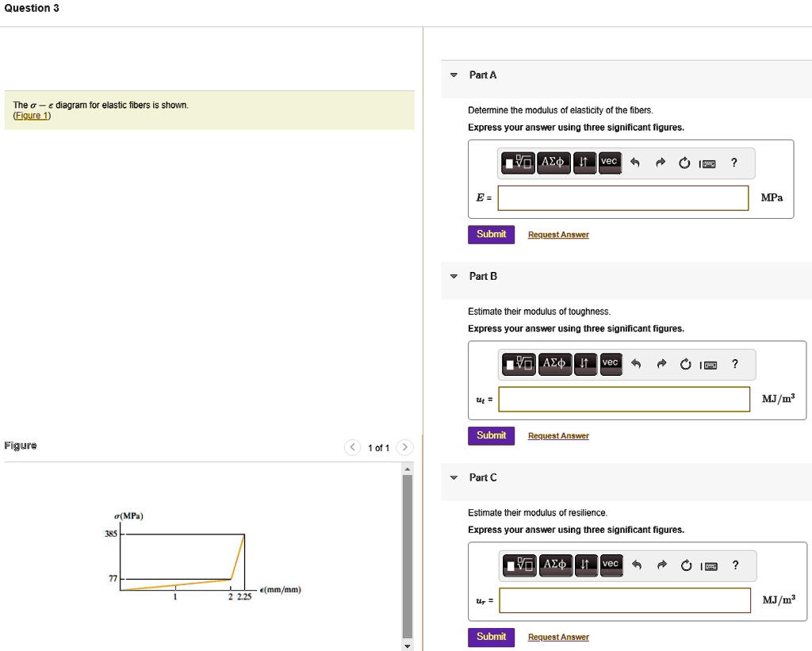812x651 pixels.
Task: Submit the Part C resilience answer
Action: (x=490, y=637)
